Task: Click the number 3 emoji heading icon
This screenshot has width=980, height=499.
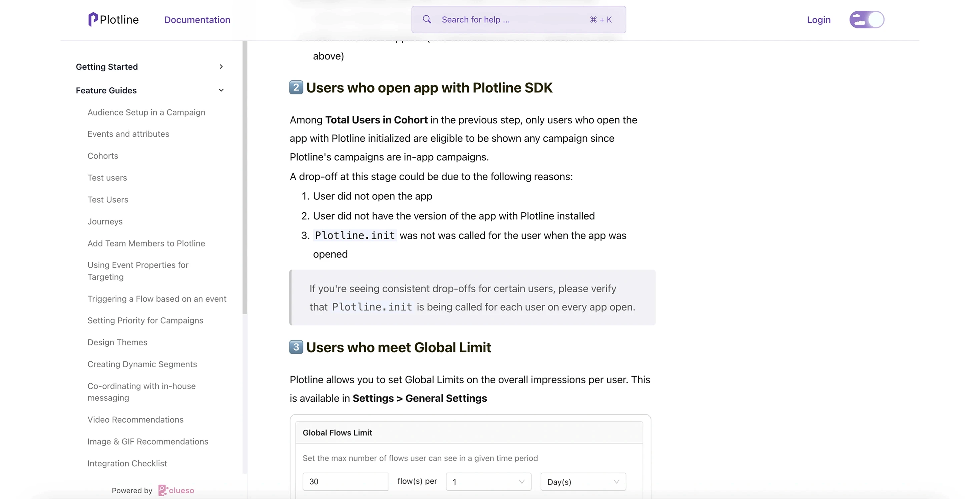Action: [x=296, y=347]
